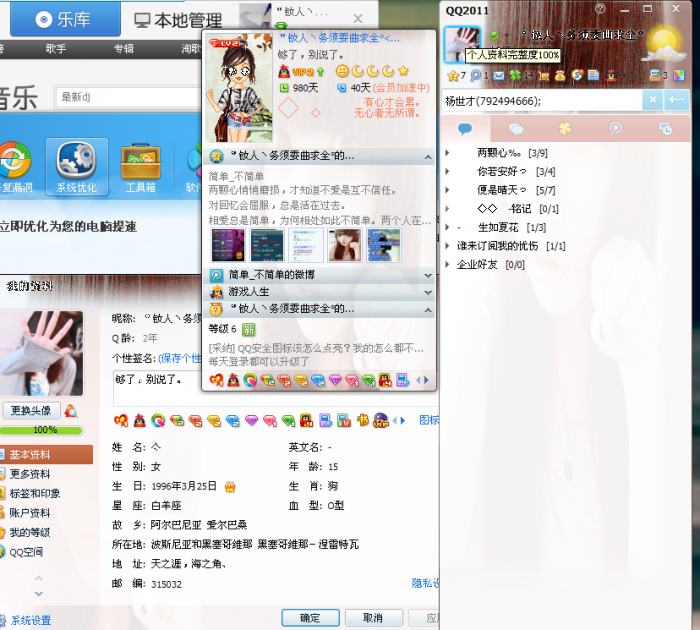Click the VIP2 membership icon on info card

coord(301,71)
